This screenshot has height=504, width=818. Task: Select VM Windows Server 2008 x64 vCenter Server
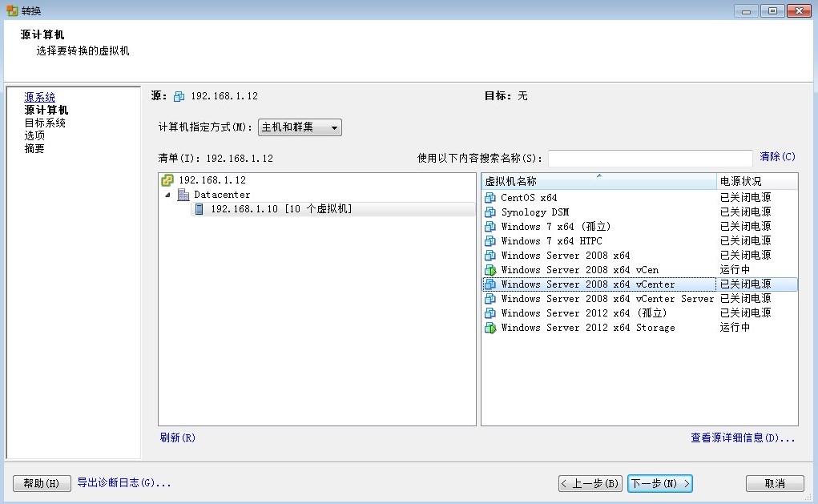(x=607, y=298)
